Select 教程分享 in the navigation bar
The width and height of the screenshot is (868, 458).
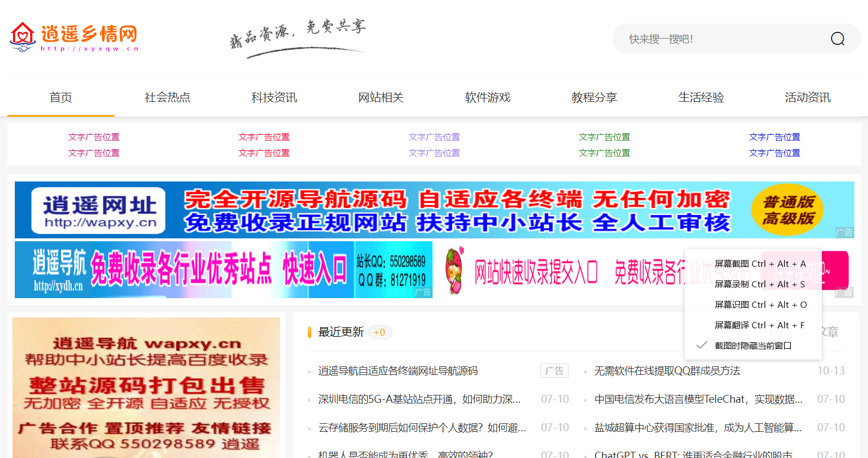[594, 97]
